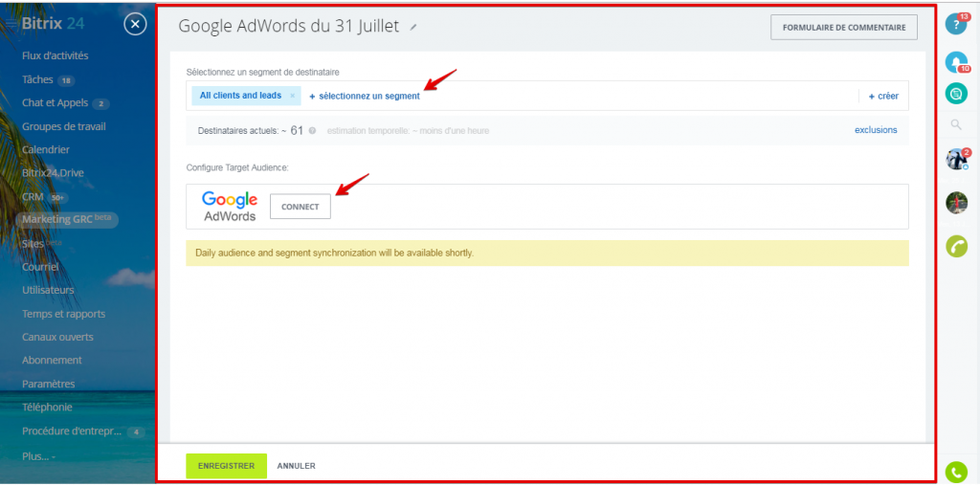Open Courriel in the sidebar

click(40, 267)
